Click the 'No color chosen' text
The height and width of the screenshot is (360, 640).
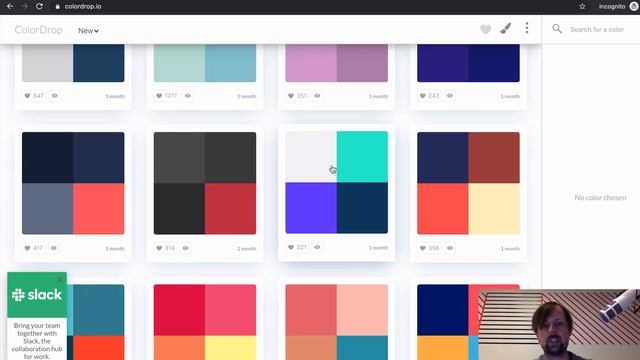(600, 198)
